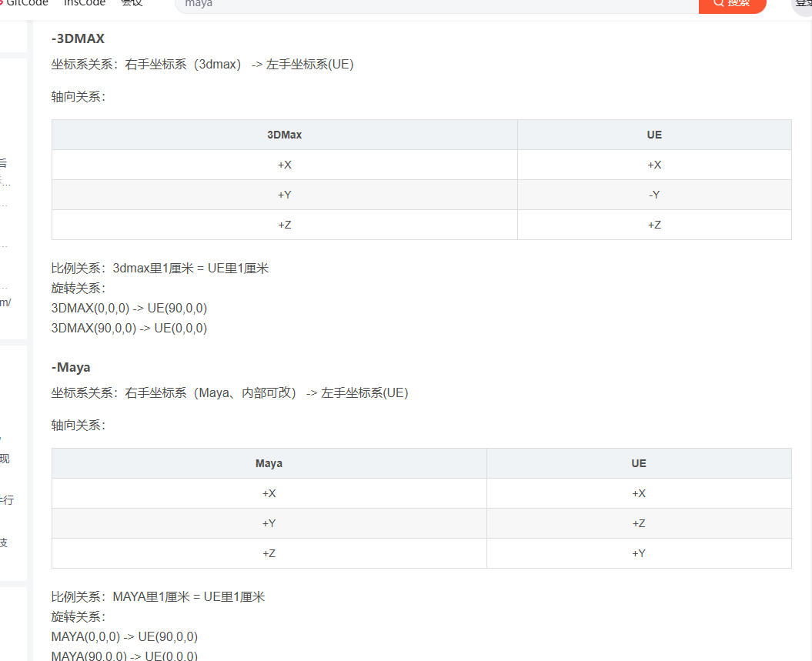Click the -3DMAX section heading
The image size is (812, 661).
pyautogui.click(x=78, y=38)
